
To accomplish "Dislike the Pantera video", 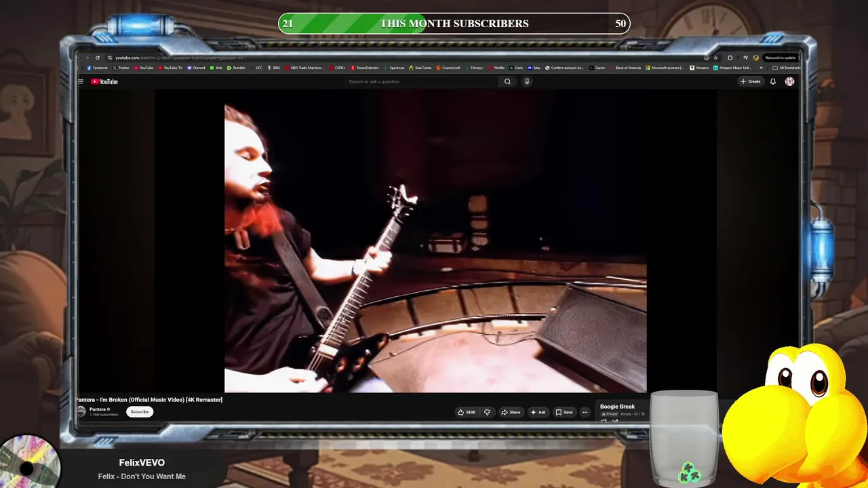I will (x=487, y=412).
